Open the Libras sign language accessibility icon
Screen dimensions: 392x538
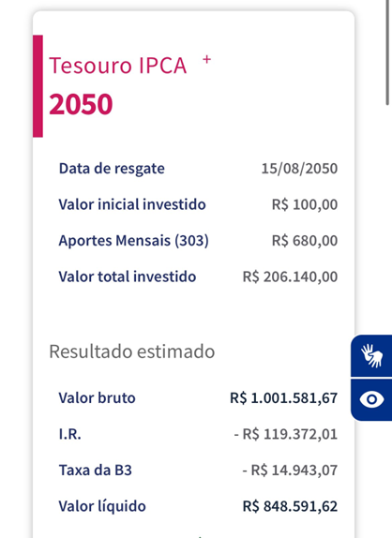[x=371, y=355]
